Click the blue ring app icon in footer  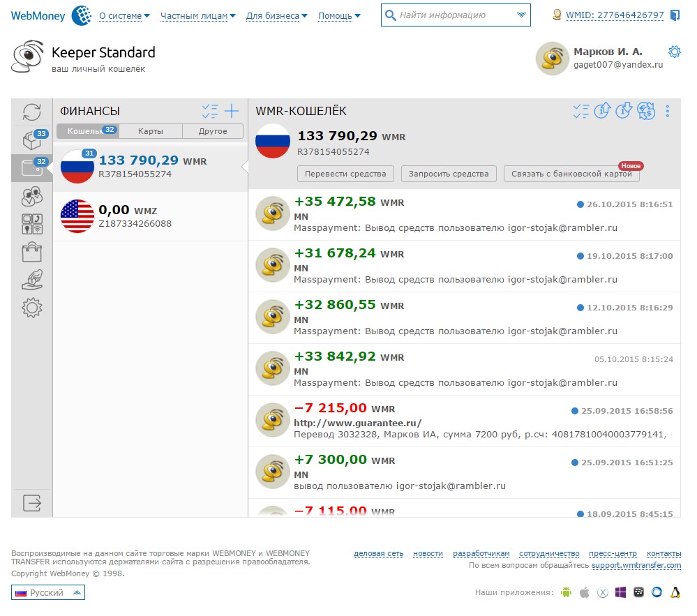point(657,592)
